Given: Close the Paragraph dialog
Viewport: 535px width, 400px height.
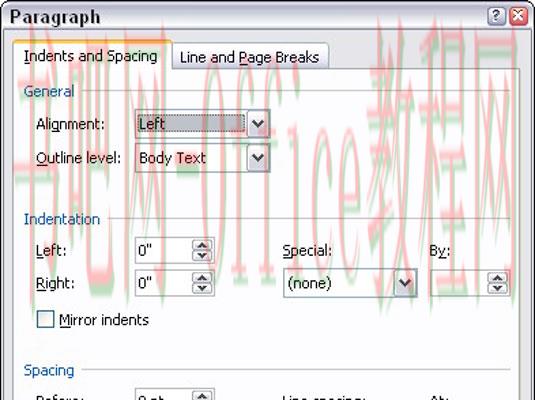Looking at the screenshot, I should coord(518,16).
